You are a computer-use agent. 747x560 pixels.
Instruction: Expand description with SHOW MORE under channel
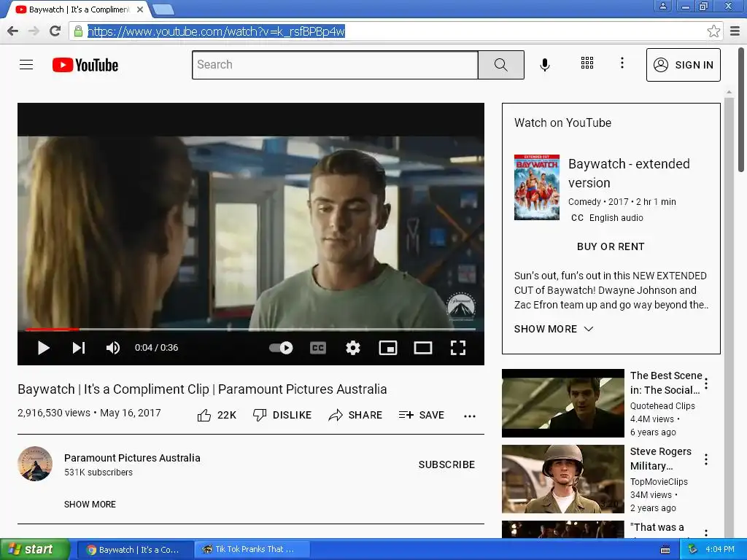pyautogui.click(x=90, y=505)
